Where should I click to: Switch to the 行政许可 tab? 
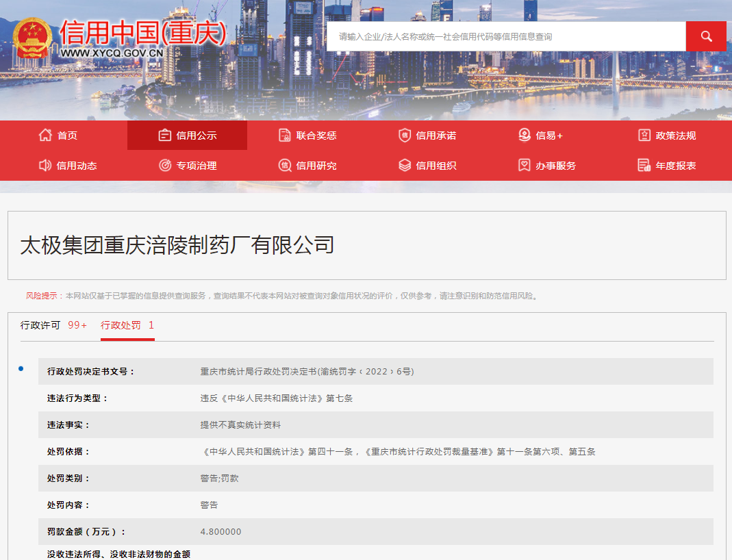53,325
